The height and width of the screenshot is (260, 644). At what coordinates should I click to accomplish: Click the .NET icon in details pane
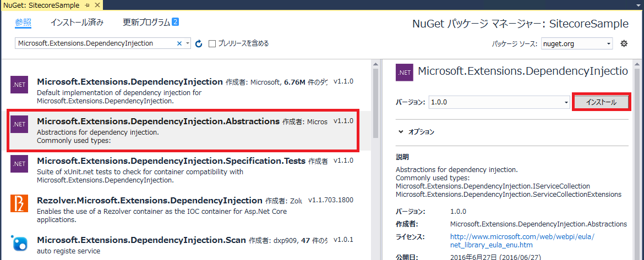[405, 73]
